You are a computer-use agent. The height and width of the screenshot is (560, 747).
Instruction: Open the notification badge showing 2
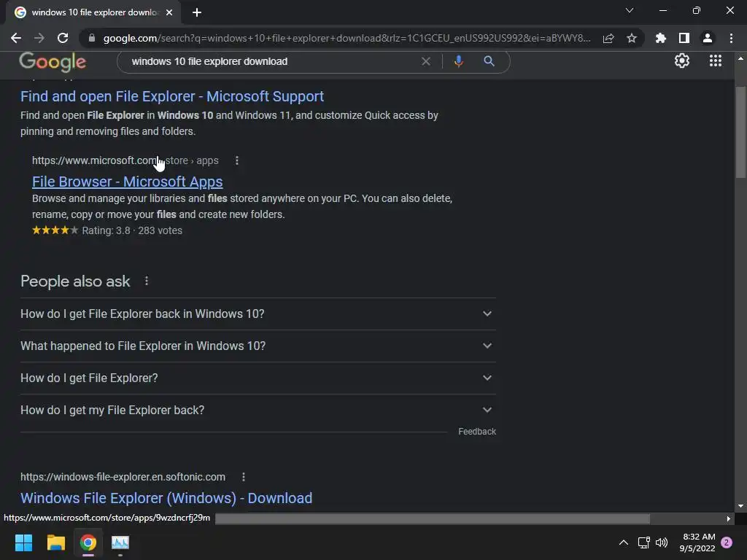727,542
